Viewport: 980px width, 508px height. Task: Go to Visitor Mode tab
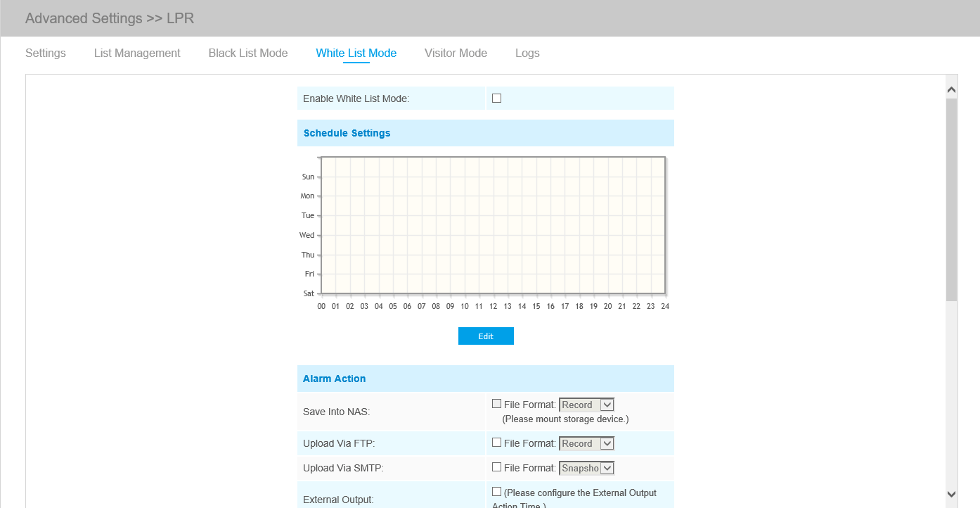tap(456, 53)
